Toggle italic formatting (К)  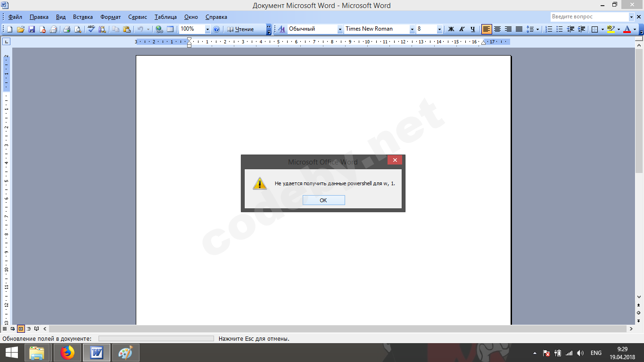[x=462, y=29]
